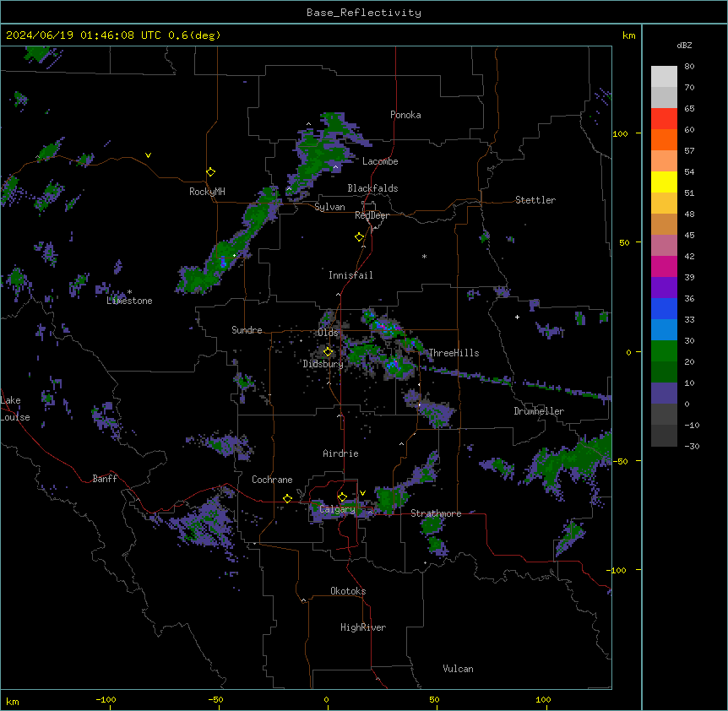Select the Lacombe label

[380, 161]
